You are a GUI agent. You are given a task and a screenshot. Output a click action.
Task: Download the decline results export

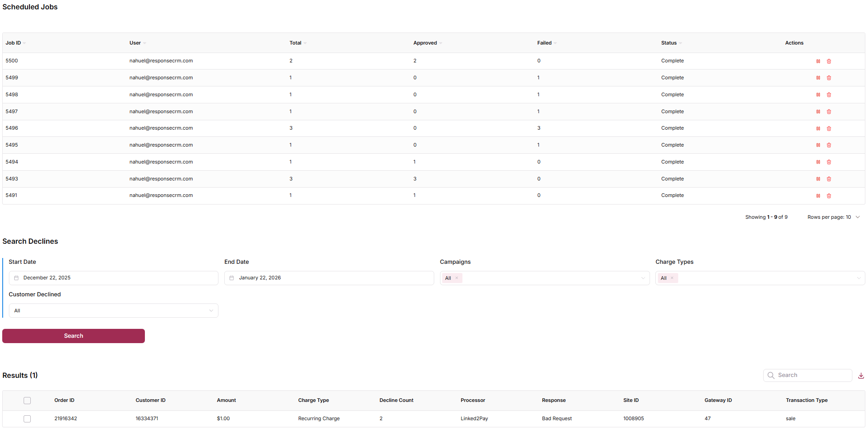[x=861, y=376]
